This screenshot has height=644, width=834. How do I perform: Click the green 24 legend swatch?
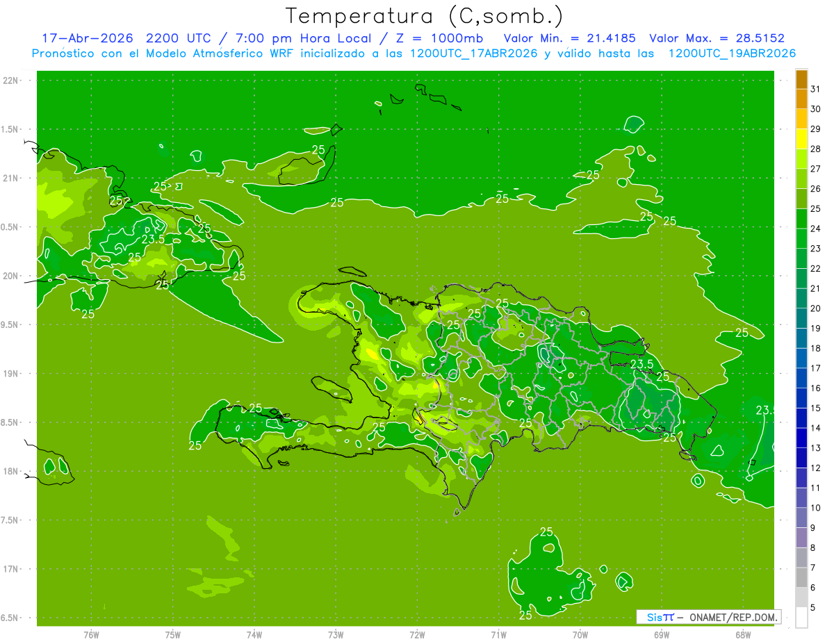point(801,220)
